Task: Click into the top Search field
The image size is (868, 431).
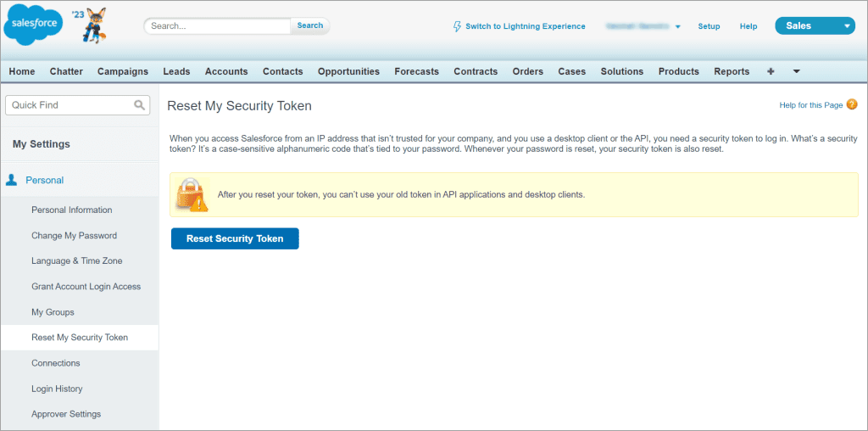Action: [x=219, y=26]
